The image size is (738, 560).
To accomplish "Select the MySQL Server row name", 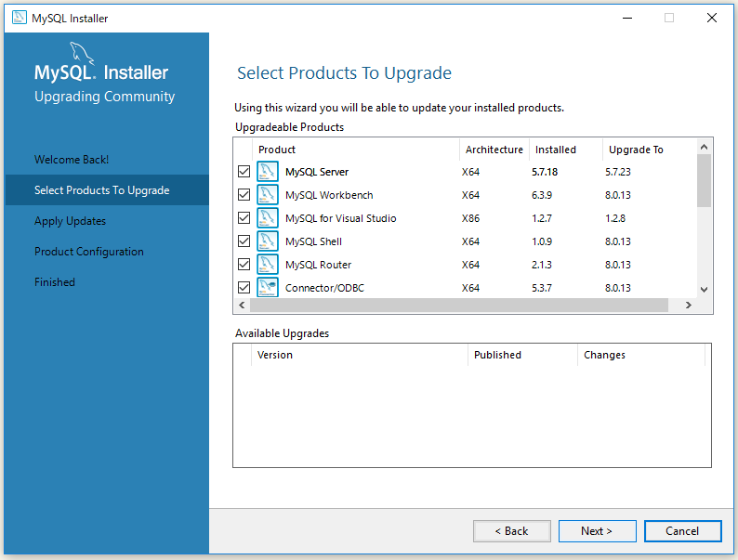I will [x=317, y=172].
